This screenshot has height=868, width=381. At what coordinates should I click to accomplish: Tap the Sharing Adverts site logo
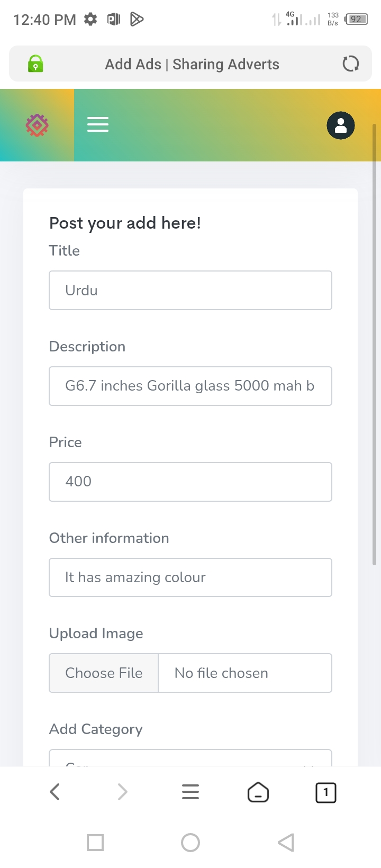tap(37, 125)
